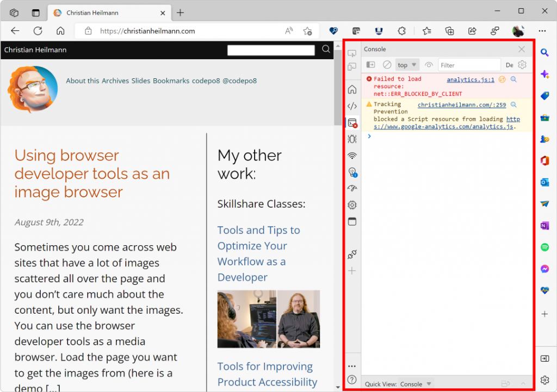Open the Default log levels dropdown
Image resolution: width=557 pixels, height=392 pixels.
click(509, 65)
